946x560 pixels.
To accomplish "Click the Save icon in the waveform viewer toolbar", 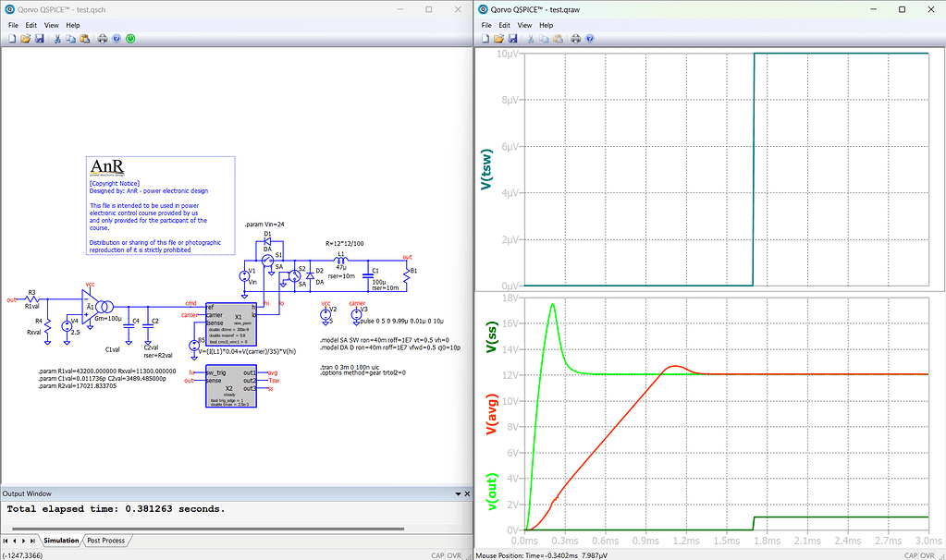I will (513, 38).
